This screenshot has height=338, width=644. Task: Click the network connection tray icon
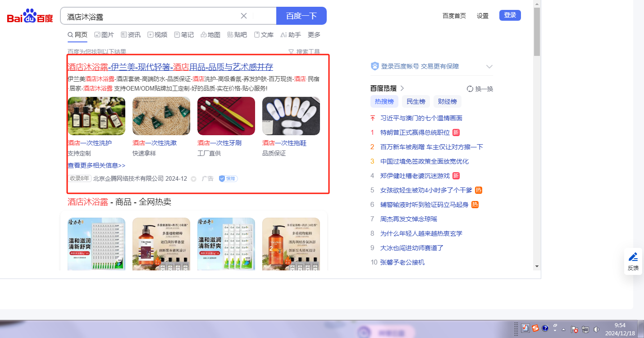tap(585, 329)
